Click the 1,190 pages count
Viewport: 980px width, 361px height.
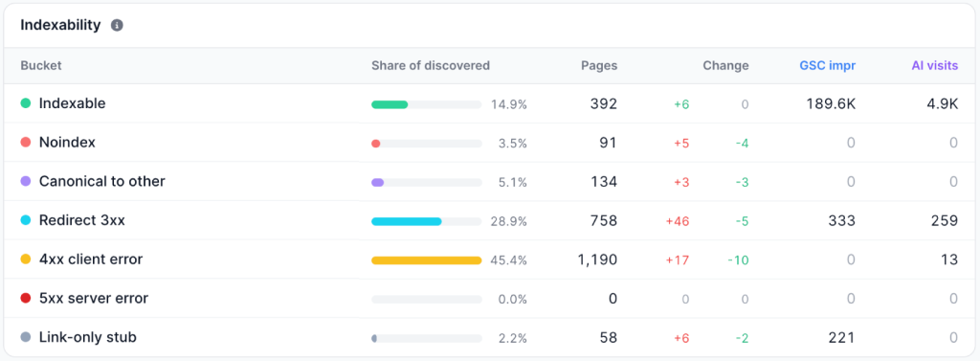click(597, 259)
